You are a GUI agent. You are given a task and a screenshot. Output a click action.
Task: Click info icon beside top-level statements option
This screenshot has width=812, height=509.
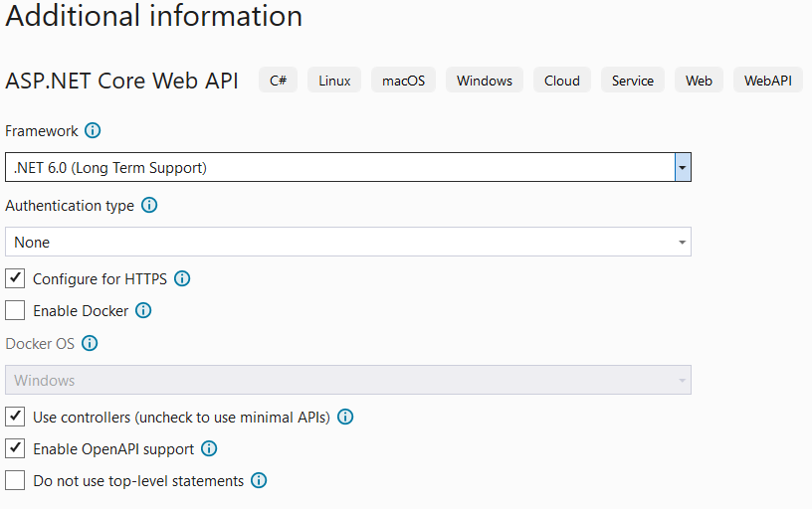[259, 480]
